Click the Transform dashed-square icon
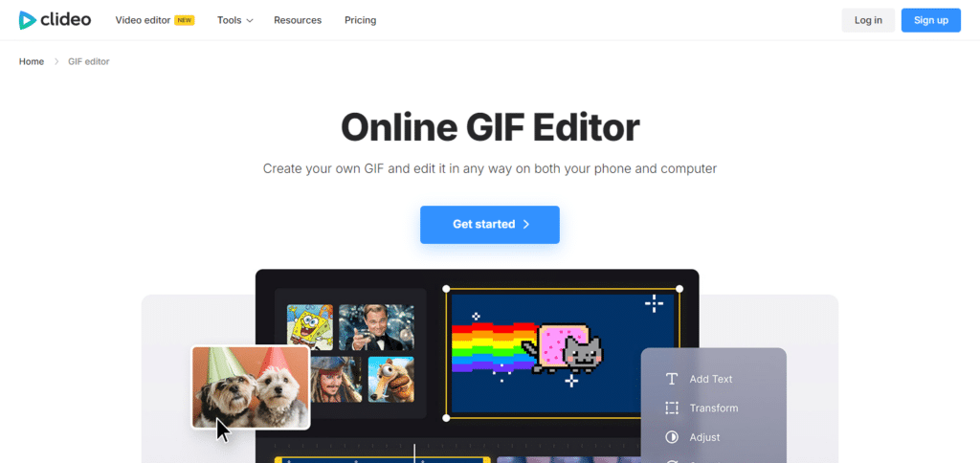The height and width of the screenshot is (463, 980). point(671,408)
